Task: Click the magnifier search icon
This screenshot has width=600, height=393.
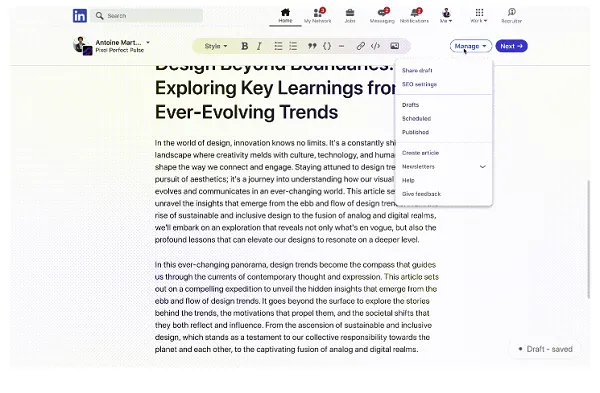Action: pos(99,16)
